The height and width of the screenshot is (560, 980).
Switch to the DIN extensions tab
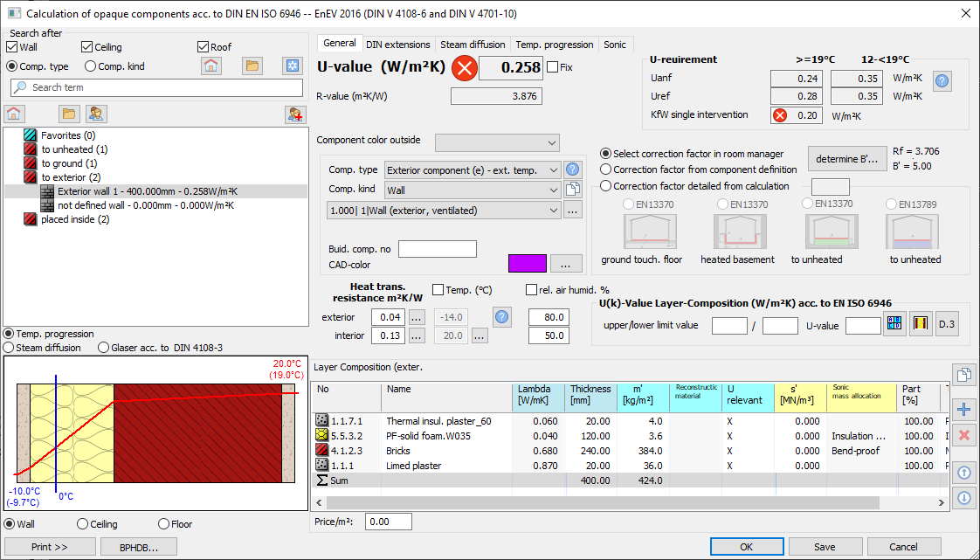tap(398, 45)
